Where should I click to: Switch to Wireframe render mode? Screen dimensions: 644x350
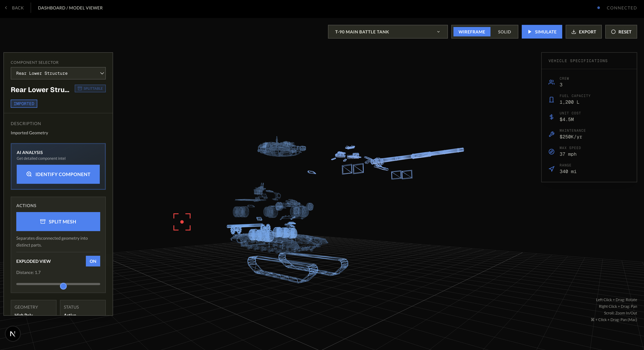pyautogui.click(x=471, y=32)
